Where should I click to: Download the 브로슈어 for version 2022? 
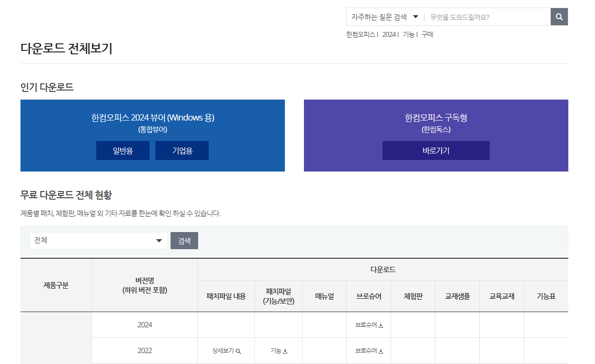point(369,351)
